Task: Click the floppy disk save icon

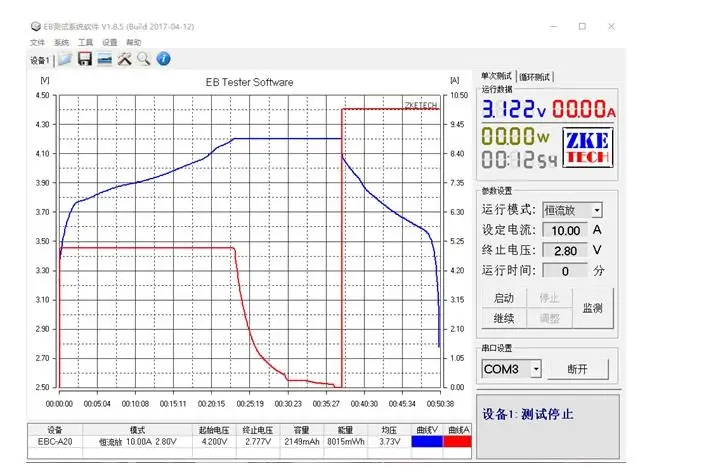Action: (84, 59)
